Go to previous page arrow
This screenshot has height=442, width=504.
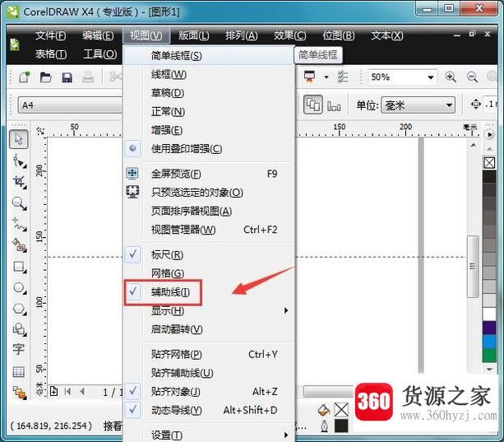82,392
